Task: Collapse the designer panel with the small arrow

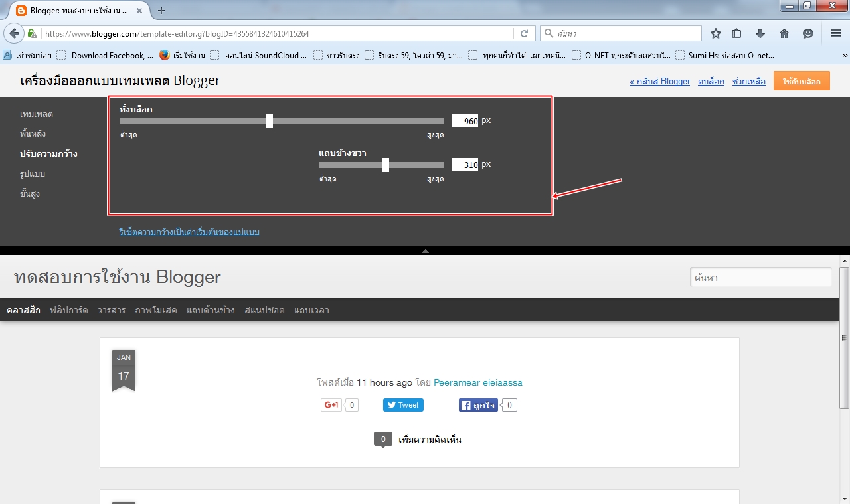Action: pos(425,251)
